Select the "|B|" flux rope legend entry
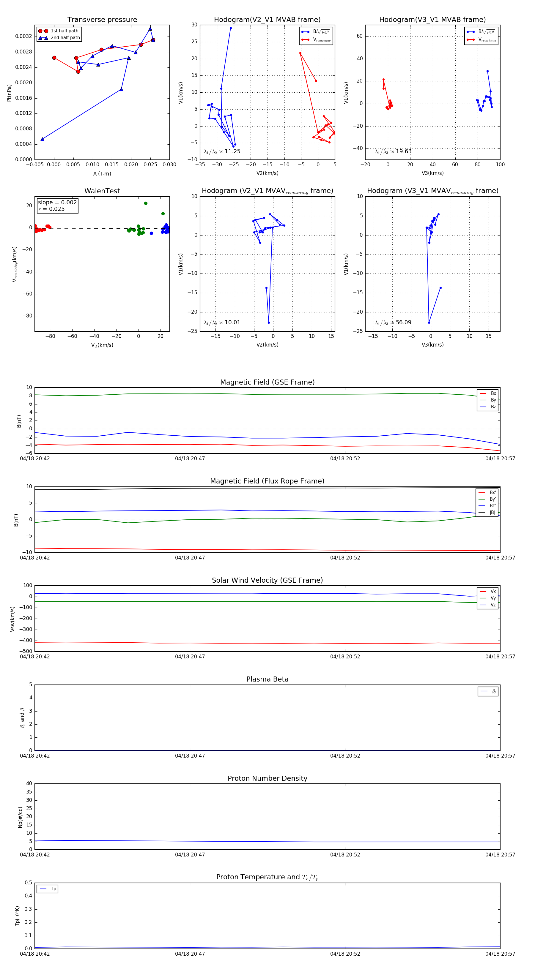Screen dimensions: 535x980 pyautogui.click(x=487, y=513)
